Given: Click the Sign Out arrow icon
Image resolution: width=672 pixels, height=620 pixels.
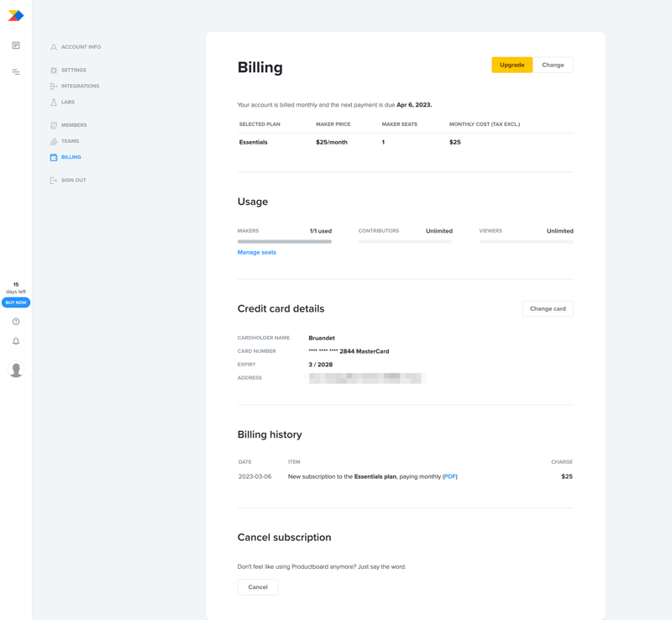Looking at the screenshot, I should 52,179.
